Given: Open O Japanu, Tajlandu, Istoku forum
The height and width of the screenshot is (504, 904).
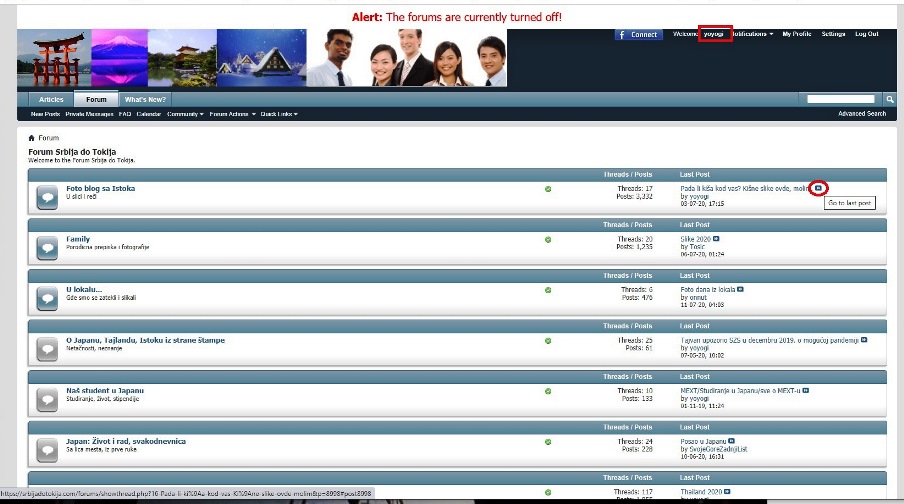Looking at the screenshot, I should 145,340.
